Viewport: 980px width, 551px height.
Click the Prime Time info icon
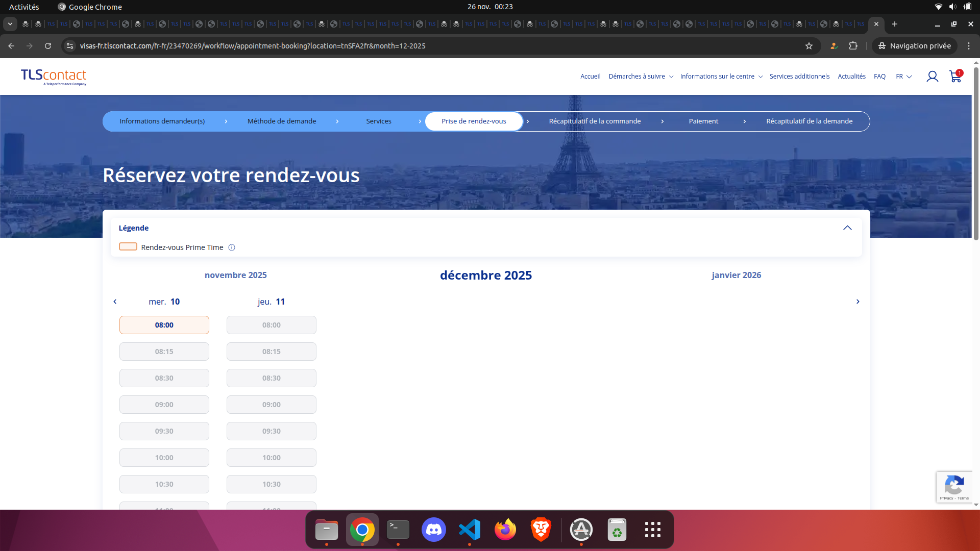[x=231, y=247]
